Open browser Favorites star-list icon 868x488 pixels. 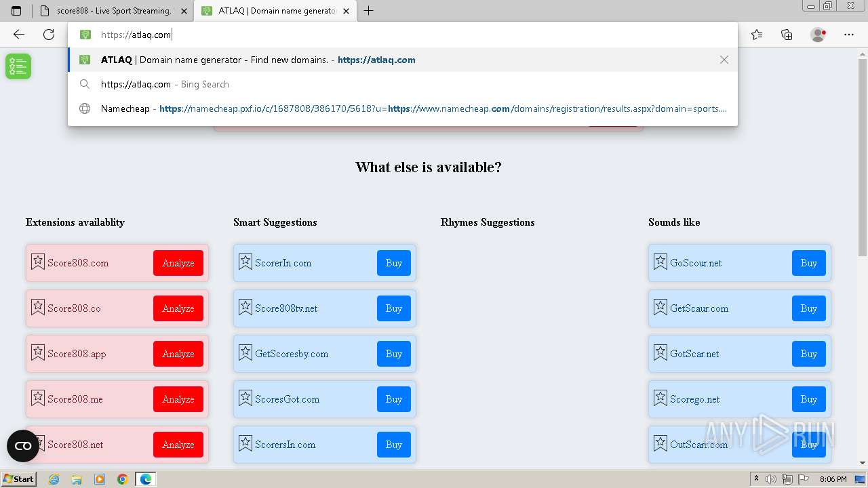pos(757,35)
